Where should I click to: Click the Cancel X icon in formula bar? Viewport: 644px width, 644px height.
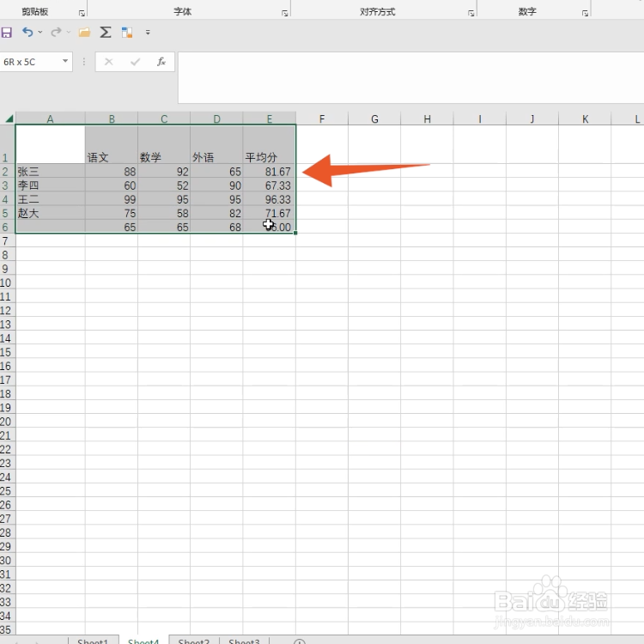tap(109, 62)
